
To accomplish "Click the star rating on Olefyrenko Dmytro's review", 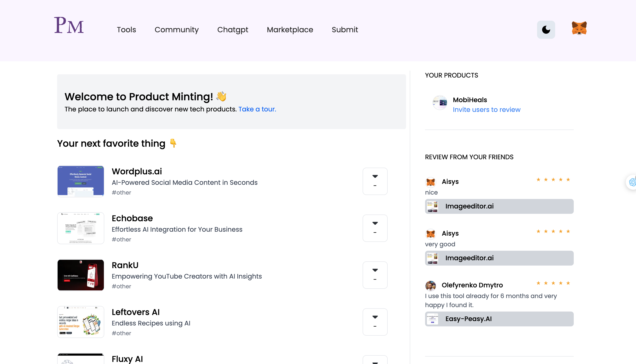I will click(553, 283).
